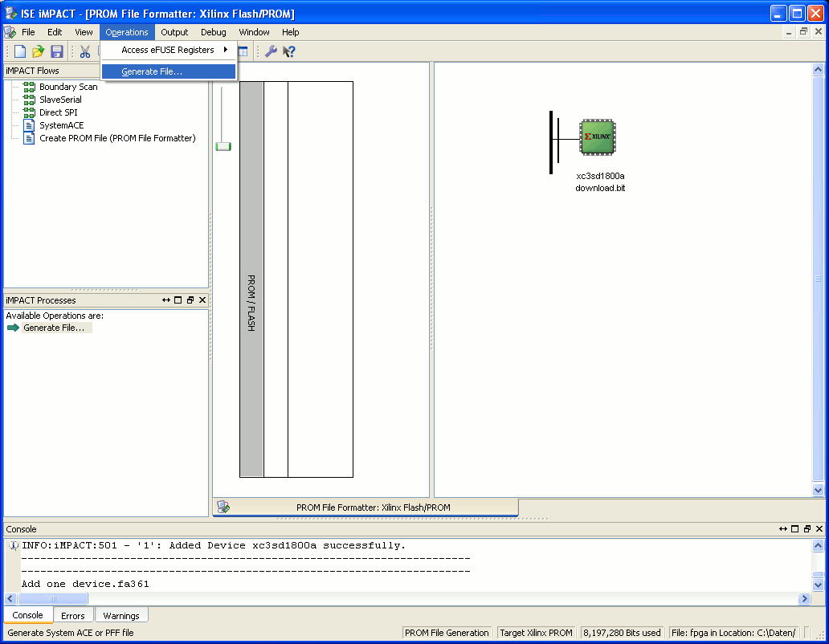Select the Xilinx xc3sd1800a chip icon

coord(598,137)
